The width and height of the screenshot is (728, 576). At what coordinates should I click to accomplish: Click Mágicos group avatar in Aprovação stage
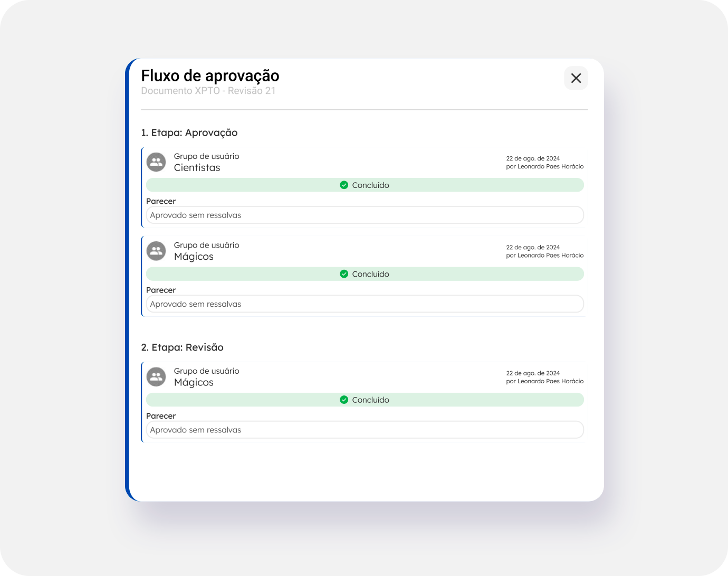coord(156,251)
